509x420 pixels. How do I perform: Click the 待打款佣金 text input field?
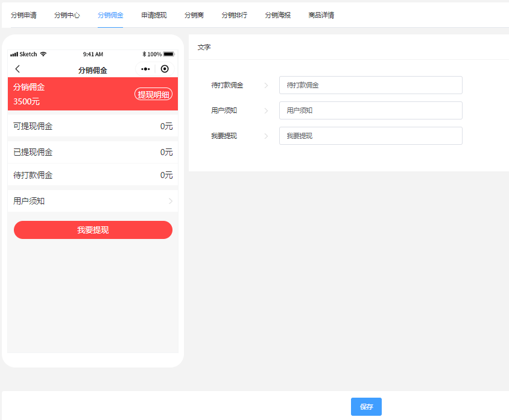pos(371,85)
